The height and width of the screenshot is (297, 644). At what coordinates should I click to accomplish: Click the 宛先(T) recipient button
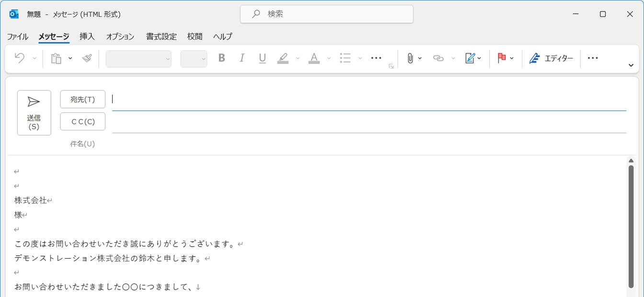pyautogui.click(x=82, y=99)
